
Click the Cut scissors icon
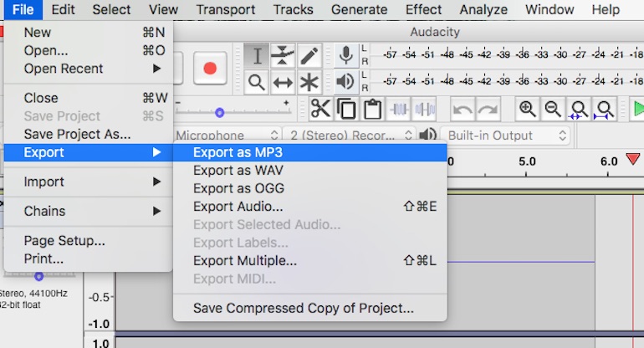pos(320,110)
